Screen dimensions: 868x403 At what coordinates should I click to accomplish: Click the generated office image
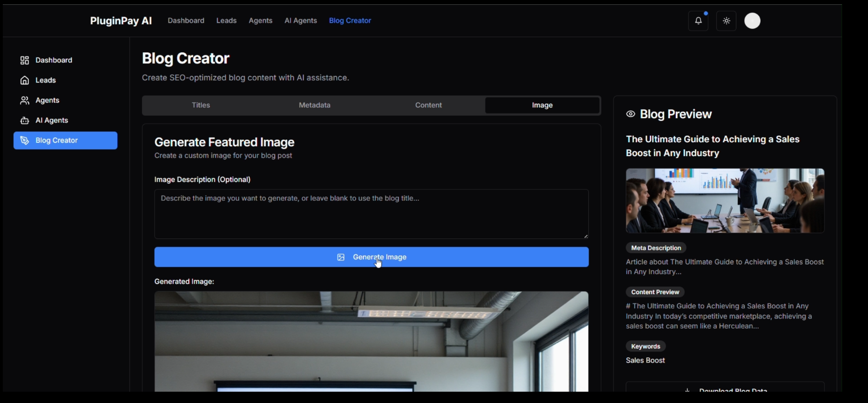tap(372, 341)
